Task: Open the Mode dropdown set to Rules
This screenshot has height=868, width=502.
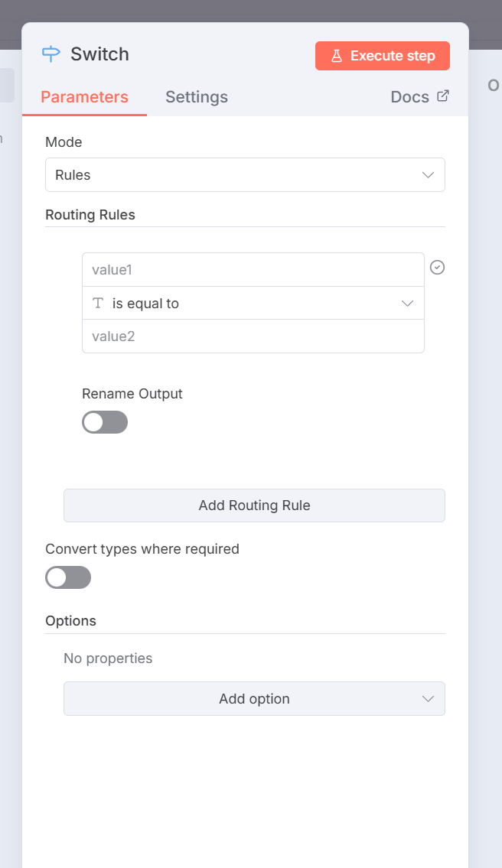Action: pyautogui.click(x=245, y=175)
